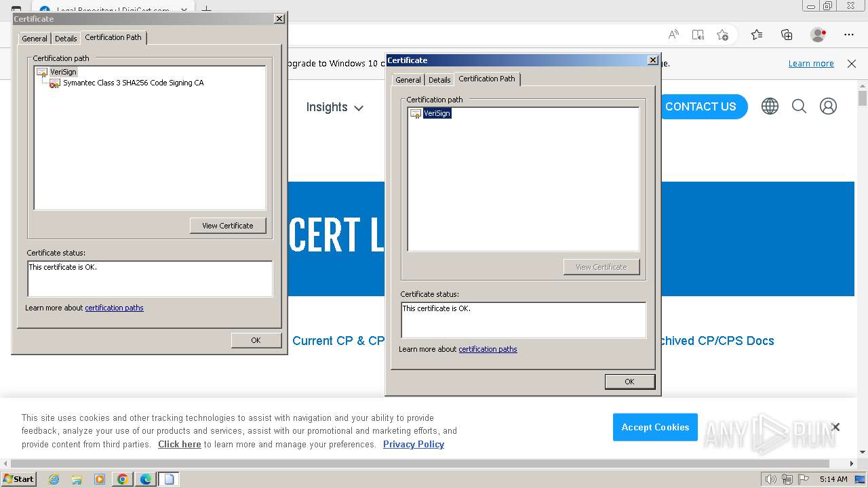The height and width of the screenshot is (488, 868).
Task: Click the Learn more upgrade link
Action: (811, 64)
